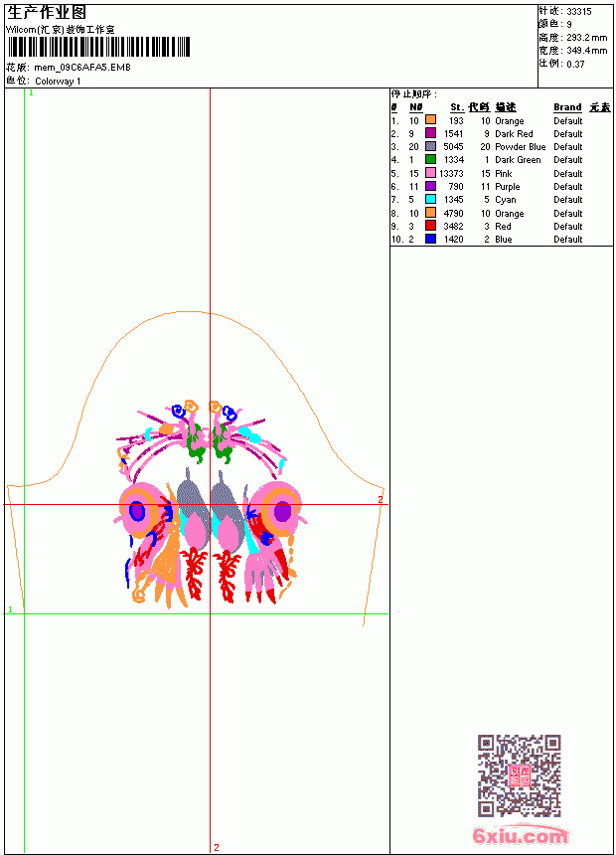Select the Dark Green color swatch

430,159
